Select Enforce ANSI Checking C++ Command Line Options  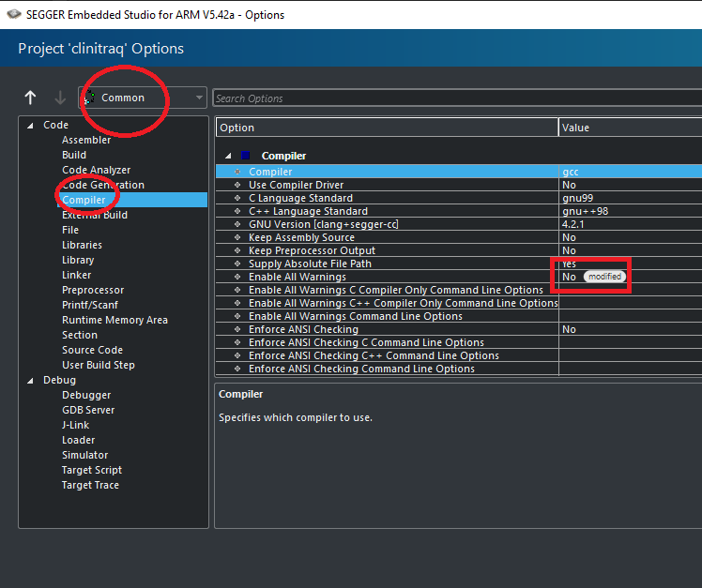coord(459,355)
